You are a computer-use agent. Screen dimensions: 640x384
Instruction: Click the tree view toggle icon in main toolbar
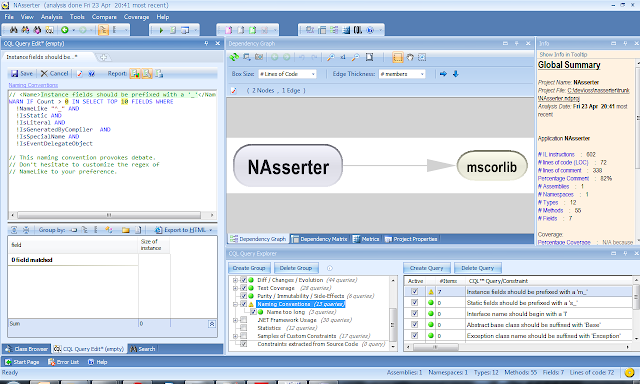click(103, 30)
